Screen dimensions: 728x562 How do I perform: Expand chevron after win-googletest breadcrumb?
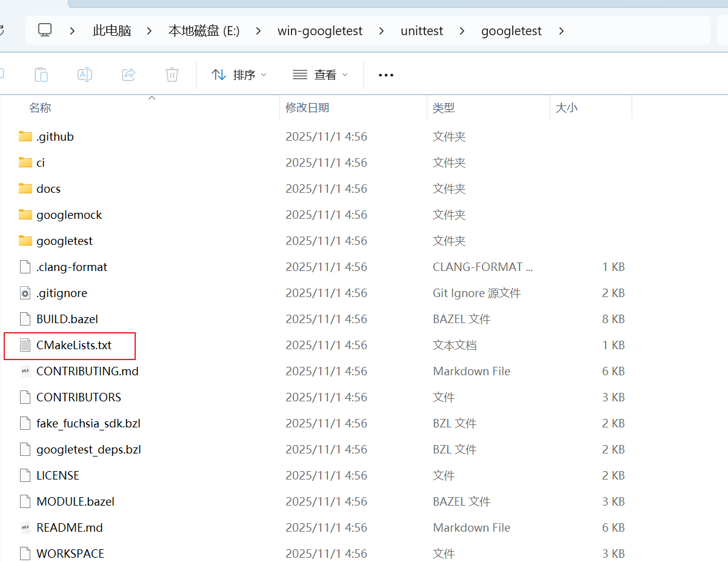pyautogui.click(x=381, y=30)
